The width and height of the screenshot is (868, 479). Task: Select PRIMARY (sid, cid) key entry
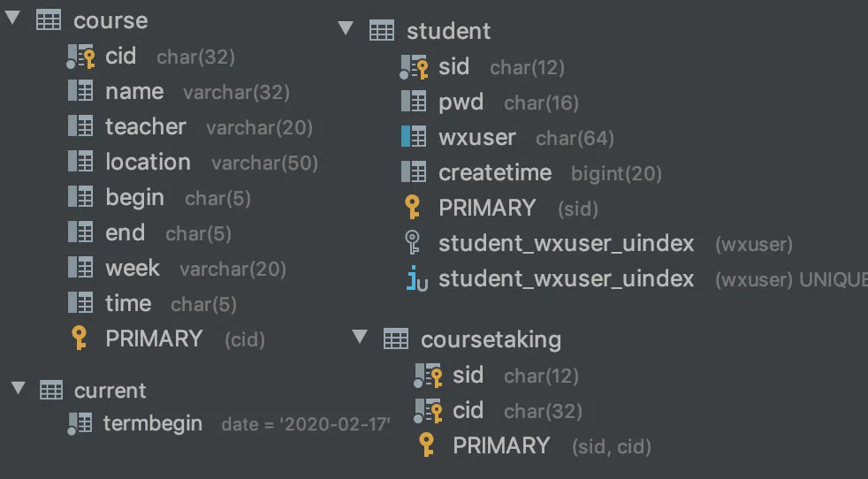(x=535, y=445)
